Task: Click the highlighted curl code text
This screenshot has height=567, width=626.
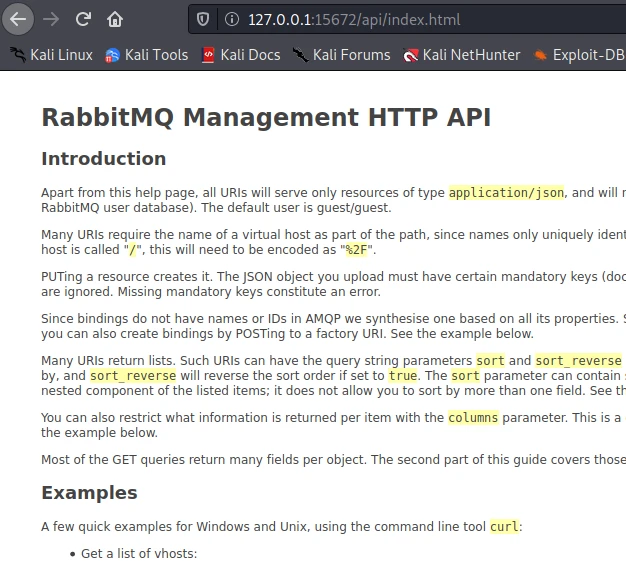Action: click(505, 527)
